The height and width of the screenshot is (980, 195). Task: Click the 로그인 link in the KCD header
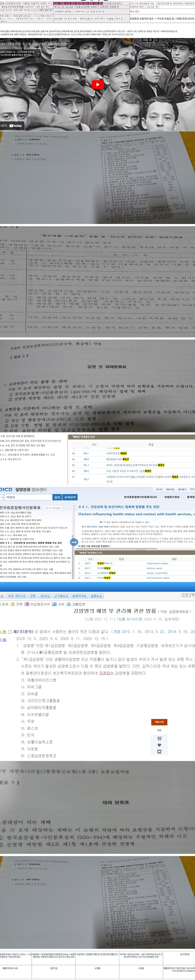point(159,489)
